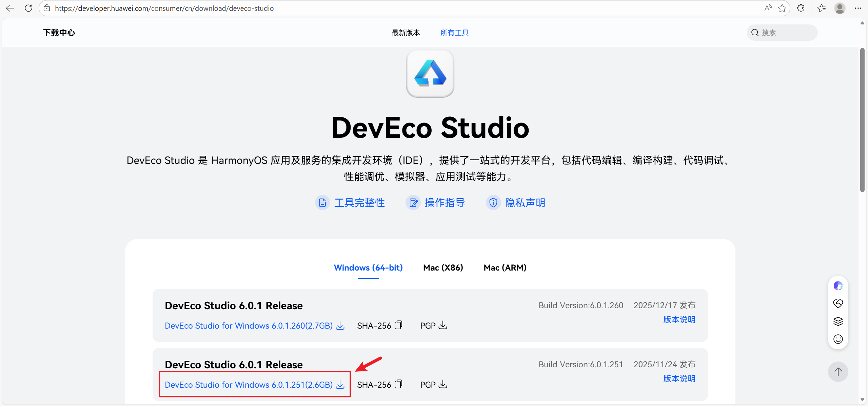Download PGP signature for build 6.0.1.251
The width and height of the screenshot is (868, 406).
(x=443, y=384)
